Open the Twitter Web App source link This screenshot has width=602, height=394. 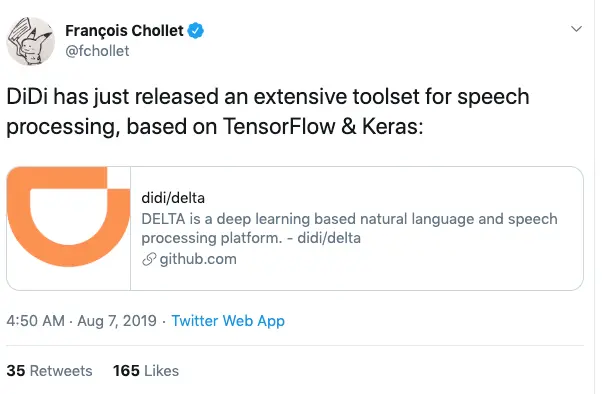point(228,321)
